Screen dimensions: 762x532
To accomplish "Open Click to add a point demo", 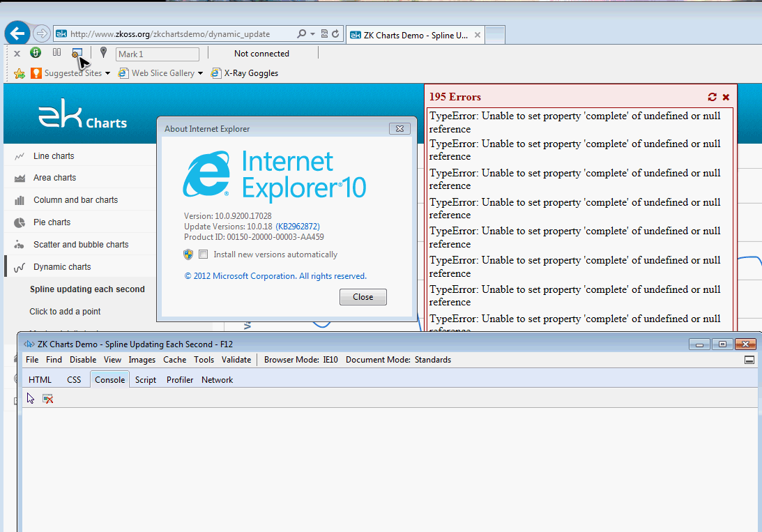I will tap(65, 312).
